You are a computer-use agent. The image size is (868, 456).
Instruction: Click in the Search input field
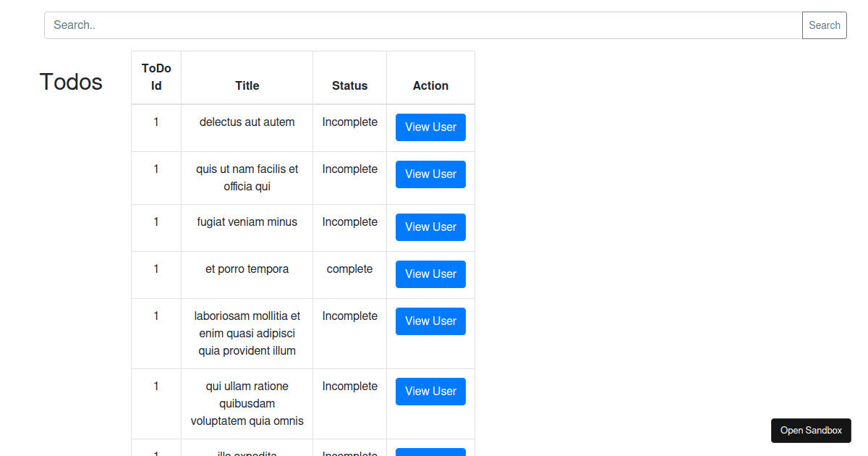[x=422, y=25]
